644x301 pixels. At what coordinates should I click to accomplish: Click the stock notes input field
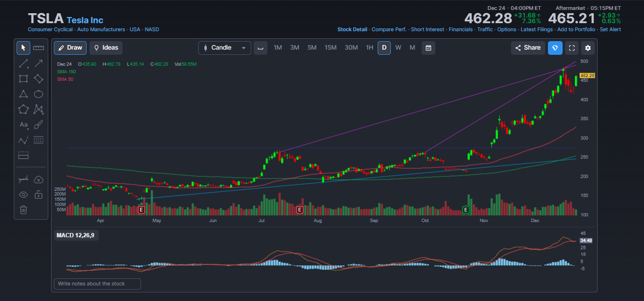click(x=97, y=284)
